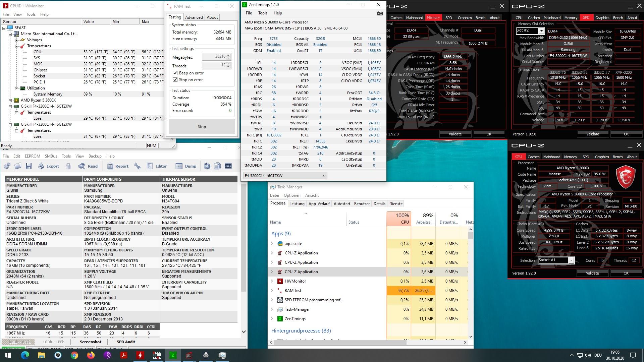Open Google Chrome from the taskbar
The width and height of the screenshot is (644, 362).
point(74,355)
